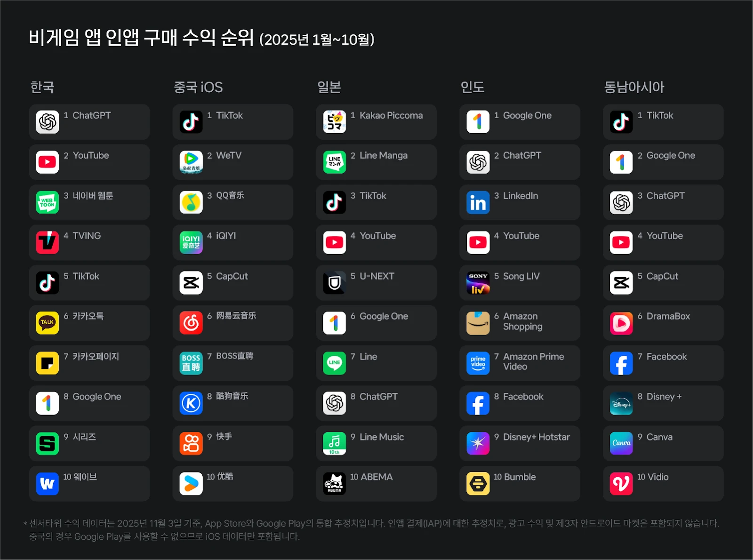Select the Canva app icon
The width and height of the screenshot is (753, 560).
(621, 443)
